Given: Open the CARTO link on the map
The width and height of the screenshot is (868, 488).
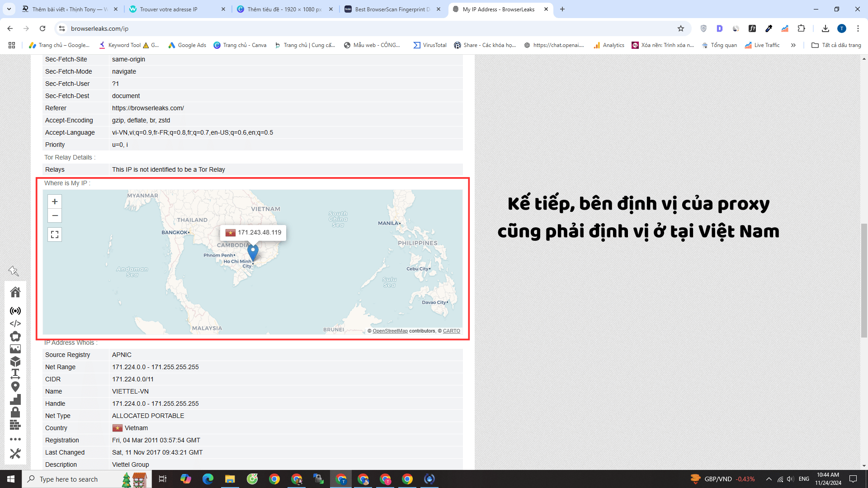Looking at the screenshot, I should (x=451, y=330).
